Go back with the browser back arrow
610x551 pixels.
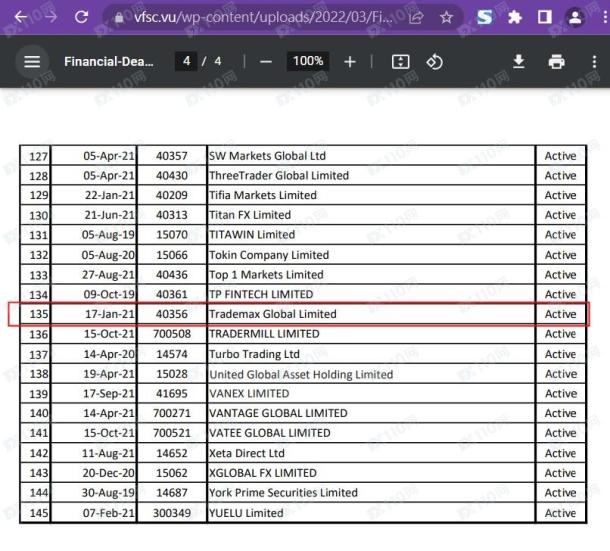(x=21, y=17)
